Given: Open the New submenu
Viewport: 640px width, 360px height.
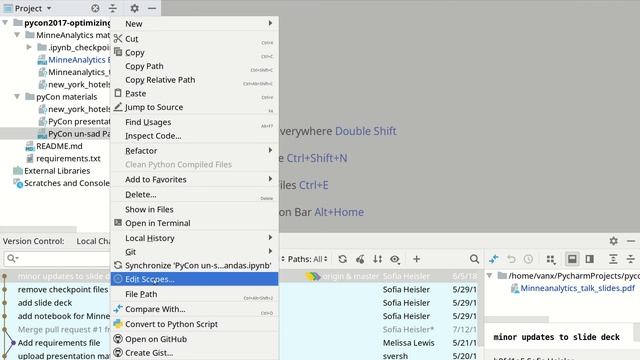Looking at the screenshot, I should tap(194, 24).
